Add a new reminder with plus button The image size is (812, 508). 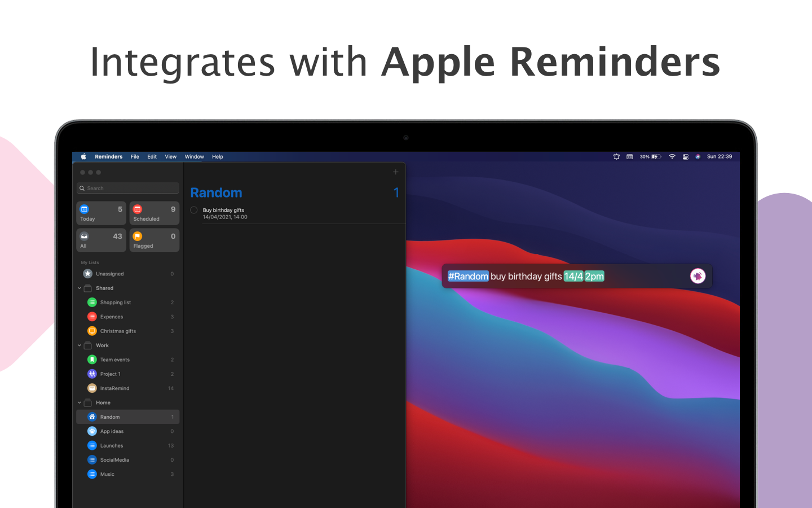(x=396, y=172)
